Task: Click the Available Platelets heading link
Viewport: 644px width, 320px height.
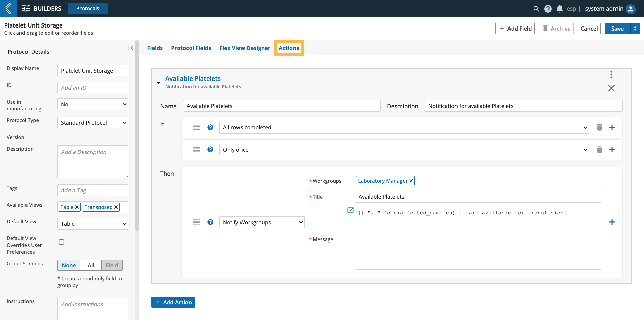Action: (193, 78)
